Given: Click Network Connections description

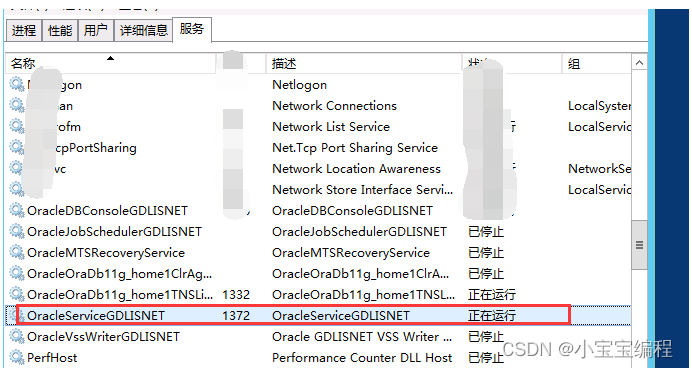Looking at the screenshot, I should [x=335, y=106].
